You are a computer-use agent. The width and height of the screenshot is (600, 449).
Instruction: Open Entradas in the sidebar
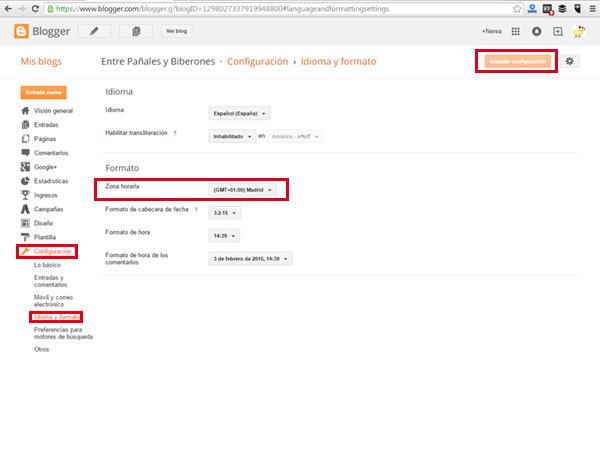[46, 125]
